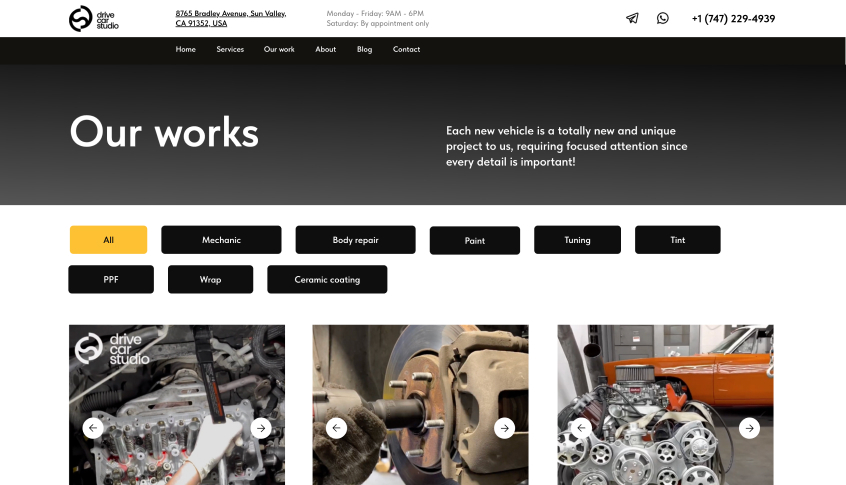This screenshot has width=846, height=485.
Task: Select the All filter
Action: coord(108,240)
